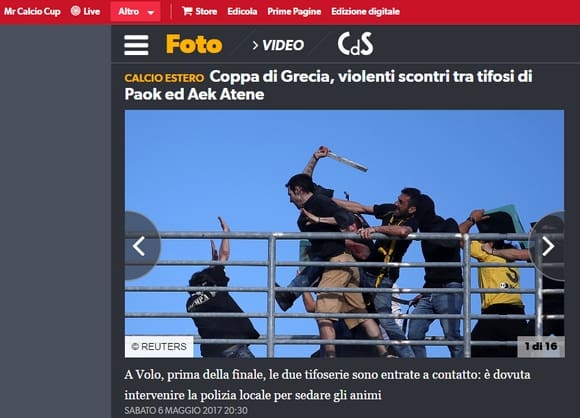Click the CdS logo
The width and height of the screenshot is (580, 418).
(355, 44)
